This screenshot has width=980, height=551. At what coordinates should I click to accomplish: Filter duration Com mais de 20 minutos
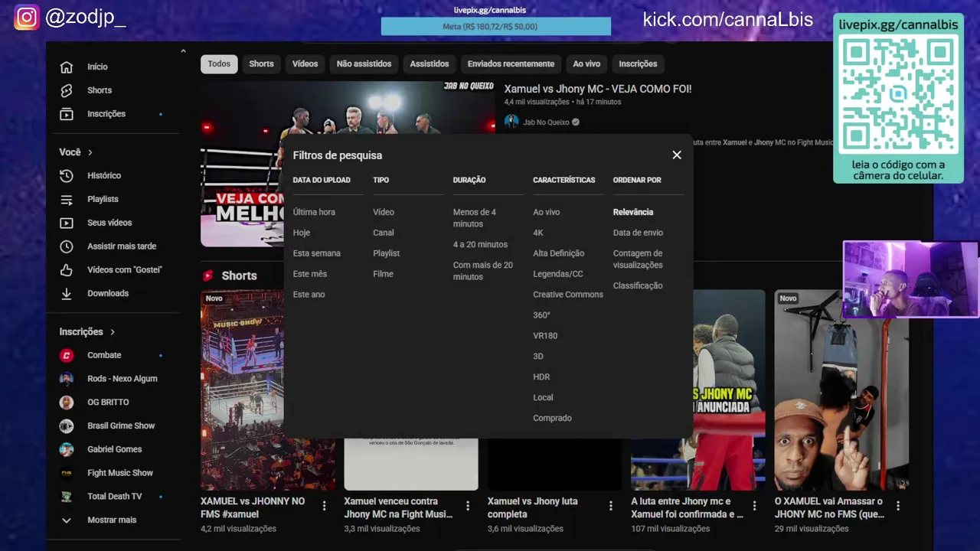pyautogui.click(x=483, y=271)
